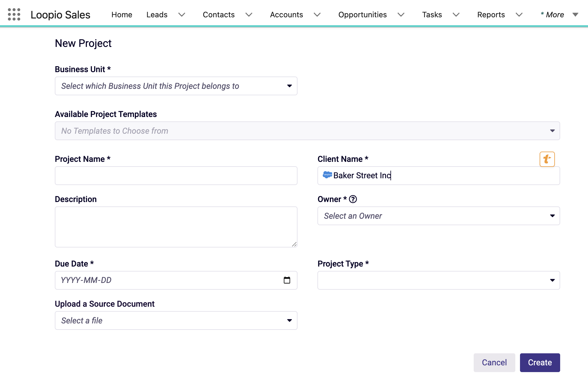
Task: Open the Select an Owner dropdown
Action: 439,216
